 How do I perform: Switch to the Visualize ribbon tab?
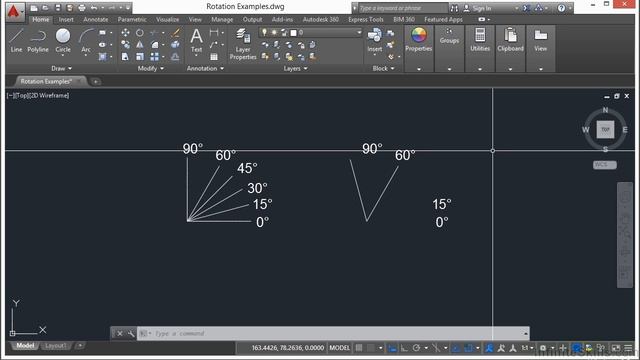(x=167, y=19)
